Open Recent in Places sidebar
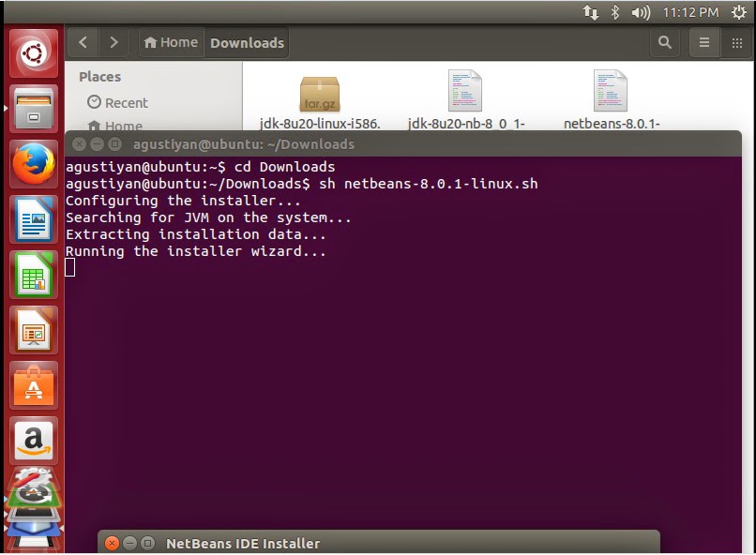The width and height of the screenshot is (756, 555). click(117, 102)
